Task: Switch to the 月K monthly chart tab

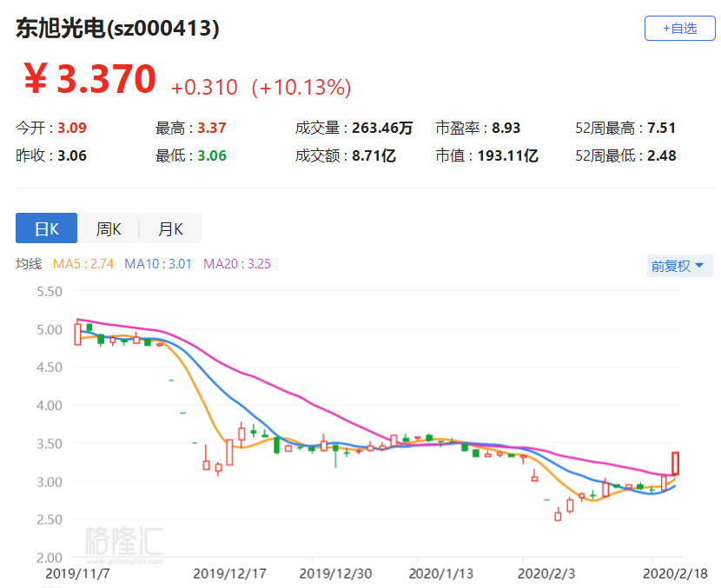Action: 170,228
